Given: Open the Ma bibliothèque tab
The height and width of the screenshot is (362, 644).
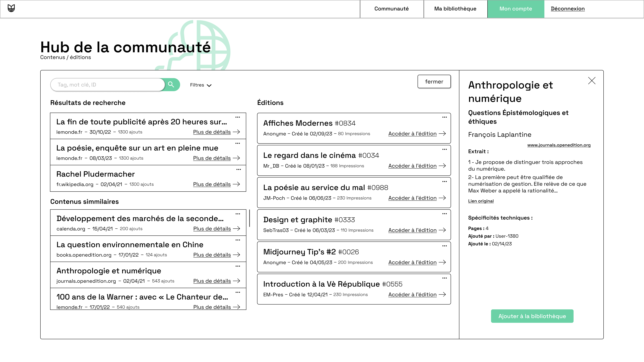Looking at the screenshot, I should pos(455,9).
